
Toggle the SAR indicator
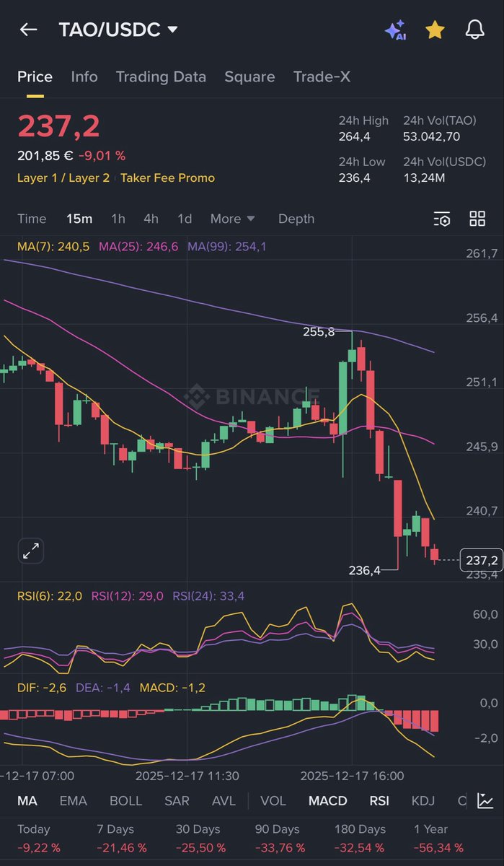[x=177, y=801]
